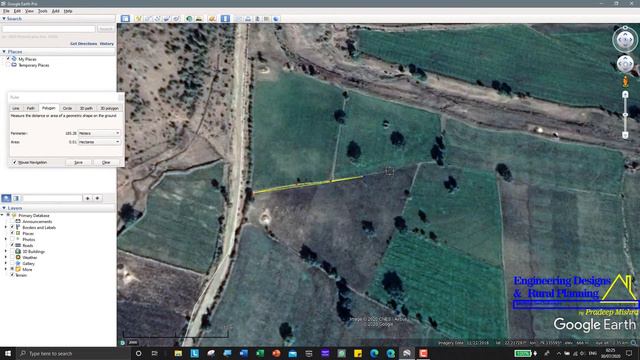Viewport: 640px width, 360px height.
Task: Open the Area units Hectares dropdown
Action: (x=99, y=142)
